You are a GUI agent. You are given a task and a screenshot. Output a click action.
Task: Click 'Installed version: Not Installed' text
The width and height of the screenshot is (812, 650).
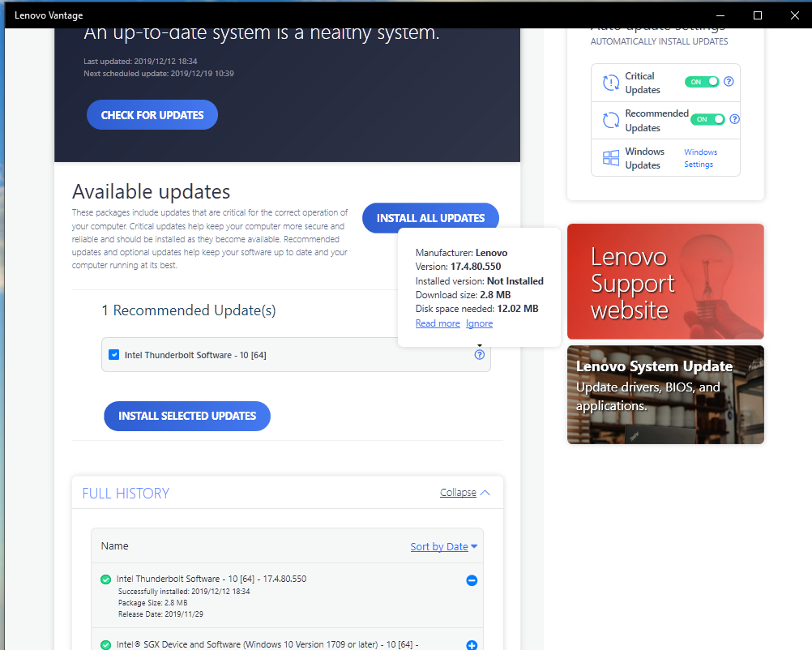click(x=480, y=281)
